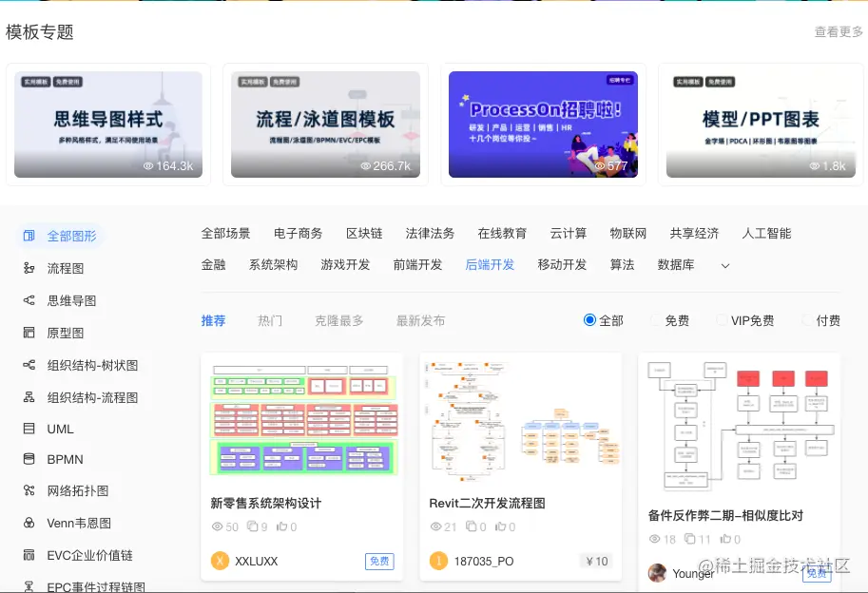Image resolution: width=868 pixels, height=593 pixels.
Task: Open the Revit二次开发流程图 template thumbnail
Action: tap(520, 418)
